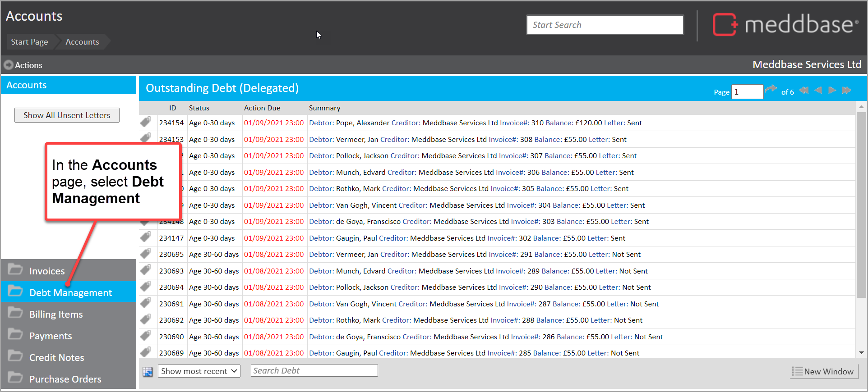Click the Search Debt field
This screenshot has width=868, height=392.
pyautogui.click(x=314, y=370)
